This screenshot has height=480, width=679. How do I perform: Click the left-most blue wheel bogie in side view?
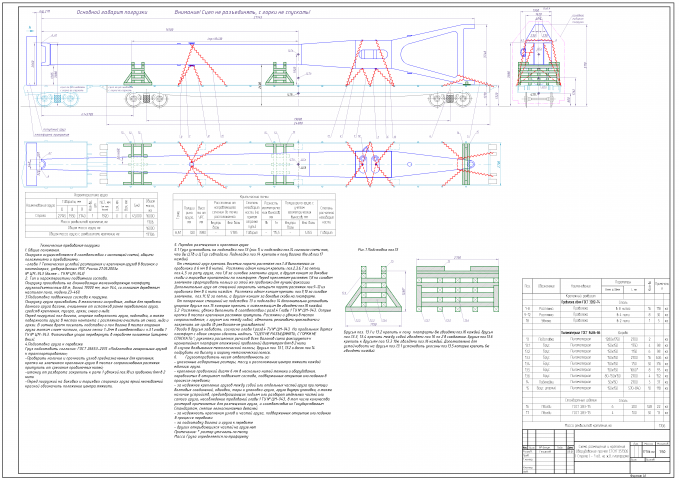(57, 99)
